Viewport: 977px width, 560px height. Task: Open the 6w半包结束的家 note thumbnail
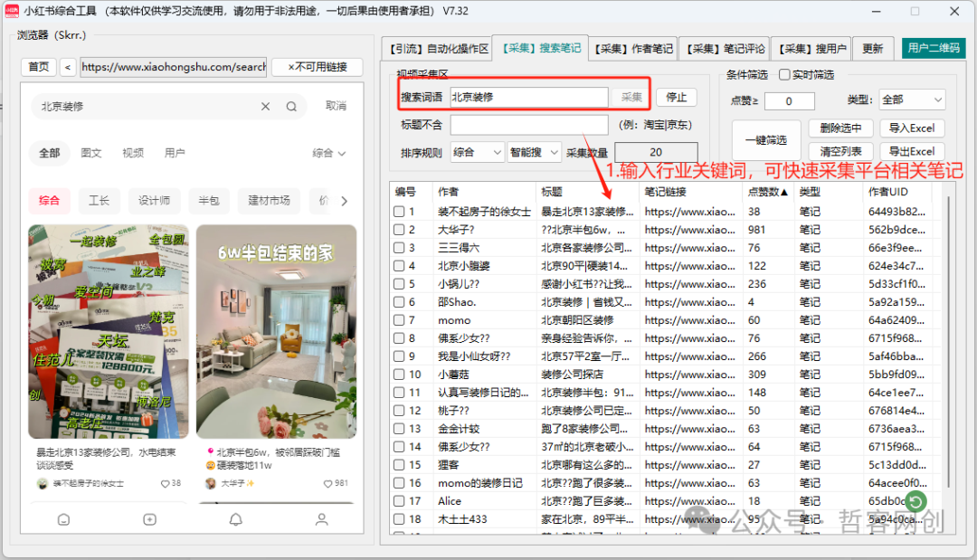[x=277, y=332]
